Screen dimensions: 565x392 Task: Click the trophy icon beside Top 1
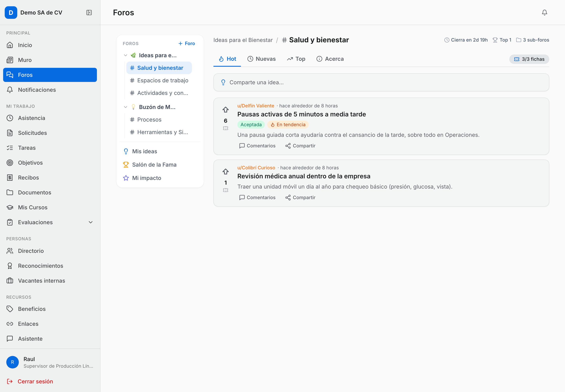[x=495, y=40]
